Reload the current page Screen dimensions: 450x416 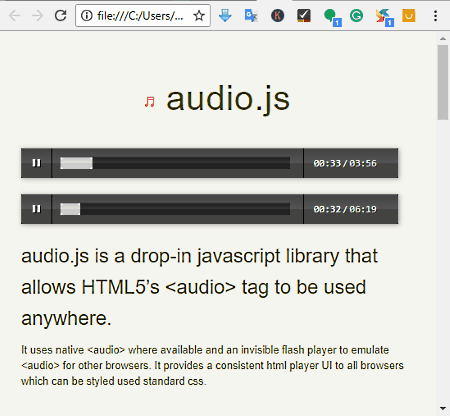click(61, 16)
